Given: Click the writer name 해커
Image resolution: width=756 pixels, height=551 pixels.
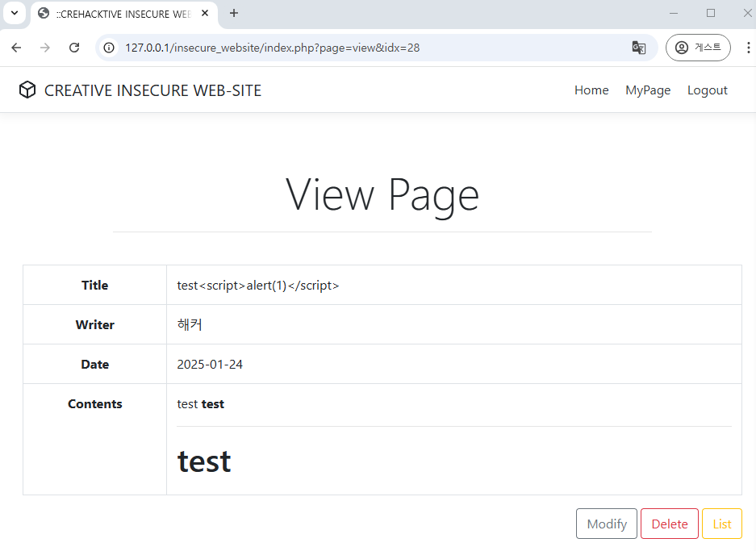Looking at the screenshot, I should click(190, 324).
